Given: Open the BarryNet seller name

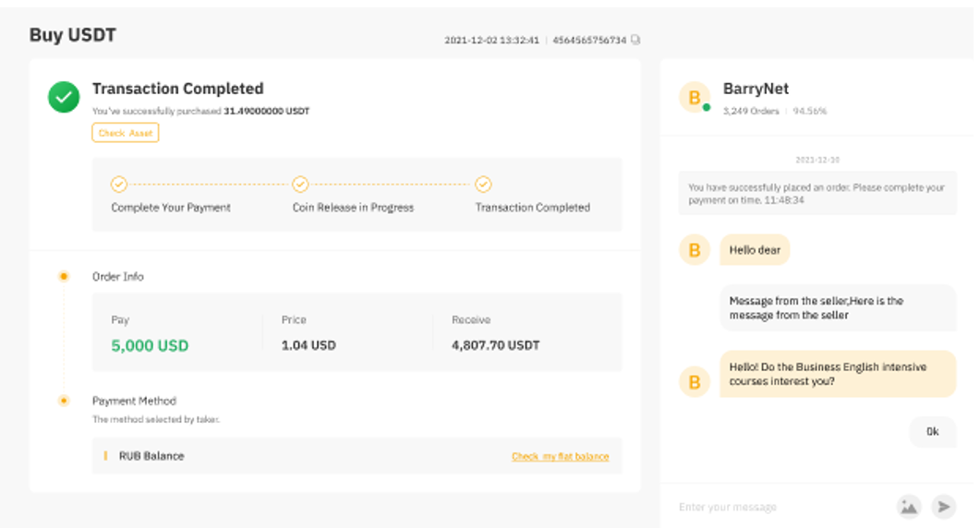Looking at the screenshot, I should pos(756,90).
